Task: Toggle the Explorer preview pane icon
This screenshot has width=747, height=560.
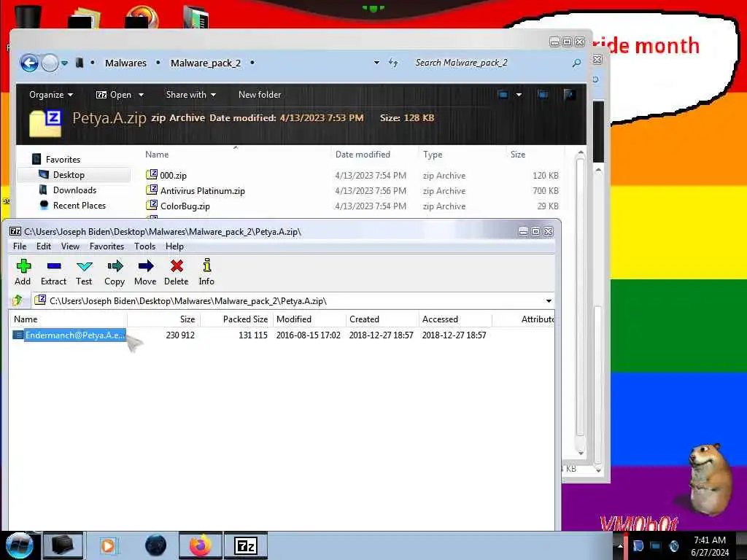Action: pos(543,95)
